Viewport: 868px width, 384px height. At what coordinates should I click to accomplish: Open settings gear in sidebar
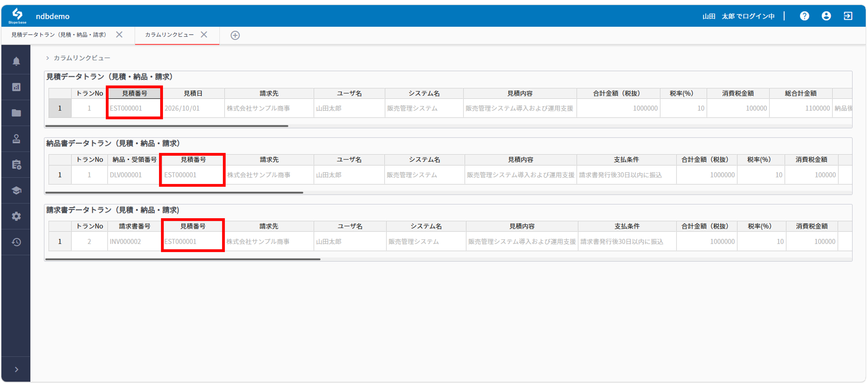[x=16, y=216]
